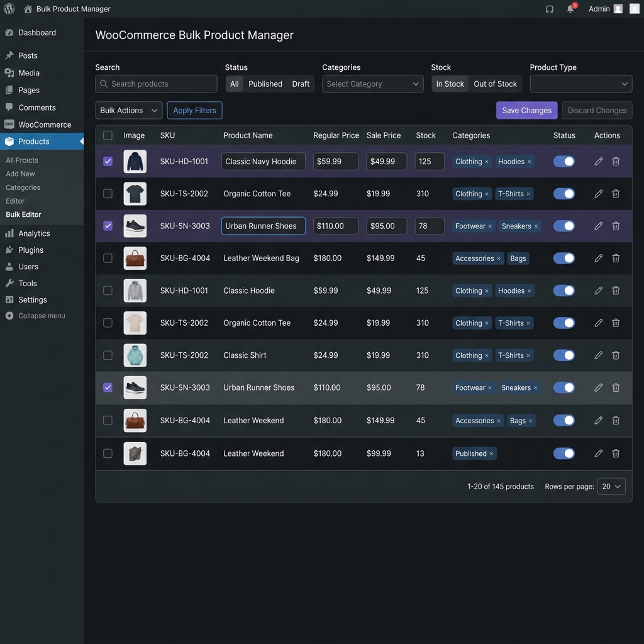Remove Accessories tag from Leather Weekend Bag
644x644 pixels.
tap(499, 258)
